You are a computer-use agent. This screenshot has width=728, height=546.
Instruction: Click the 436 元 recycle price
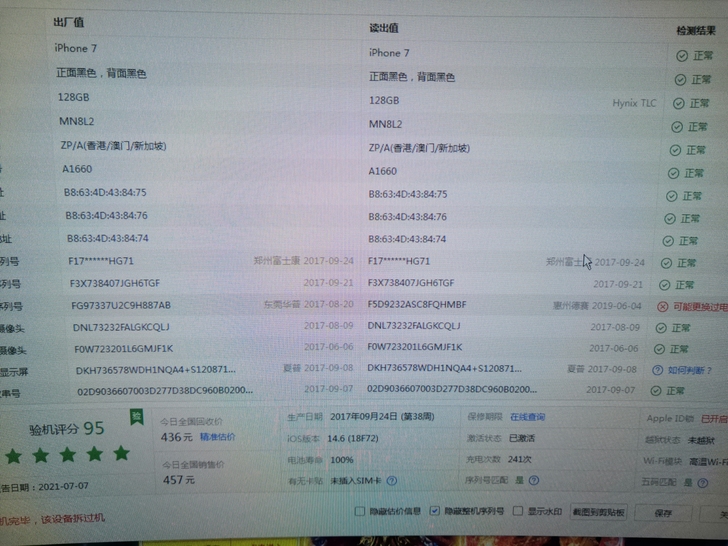pos(176,437)
